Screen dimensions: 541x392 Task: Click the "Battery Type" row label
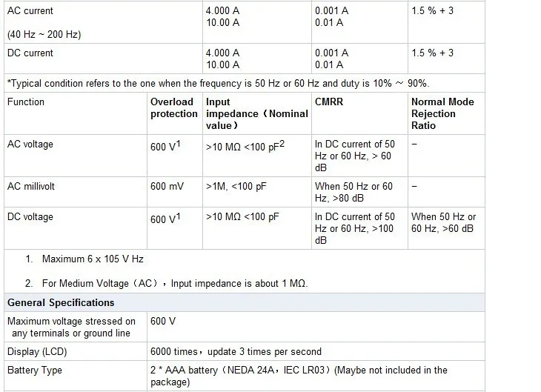(35, 371)
